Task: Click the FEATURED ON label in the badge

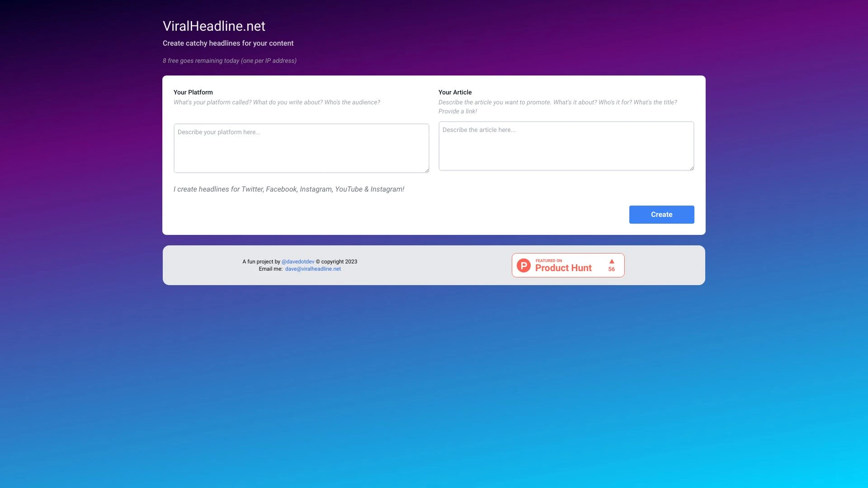Action: point(548,261)
